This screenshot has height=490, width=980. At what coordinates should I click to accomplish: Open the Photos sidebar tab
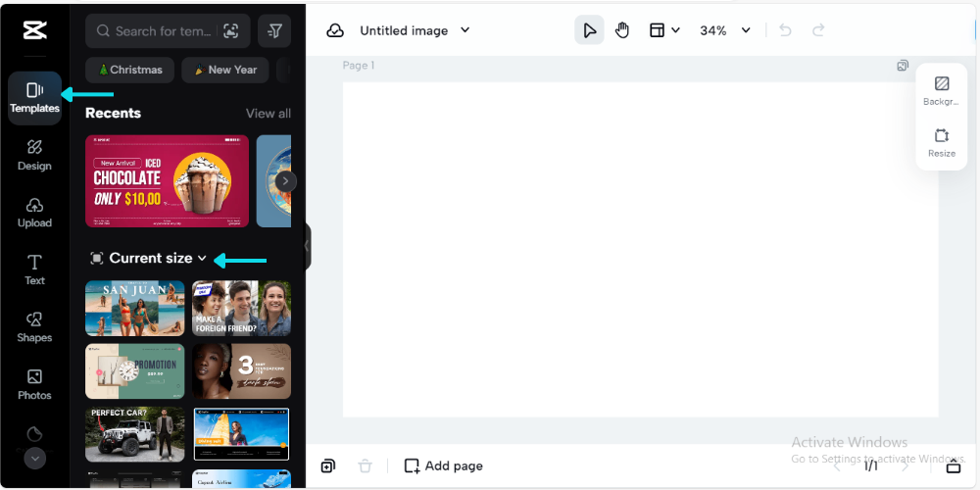[34, 385]
